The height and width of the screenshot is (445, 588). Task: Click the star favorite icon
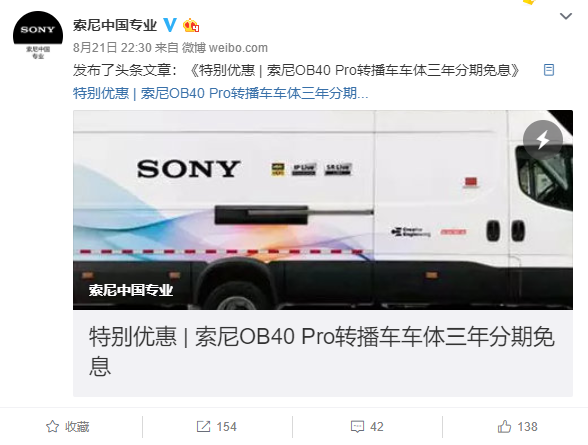pos(52,427)
